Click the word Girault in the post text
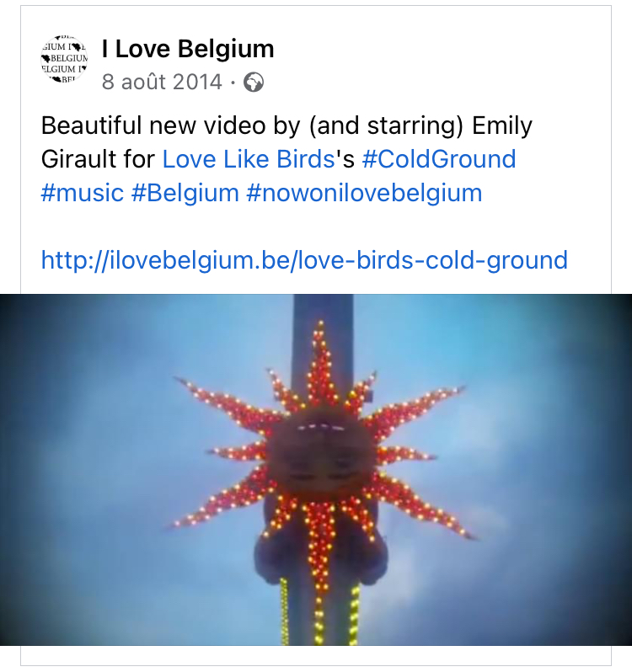Viewport: 632px width, 672px height. 78,159
